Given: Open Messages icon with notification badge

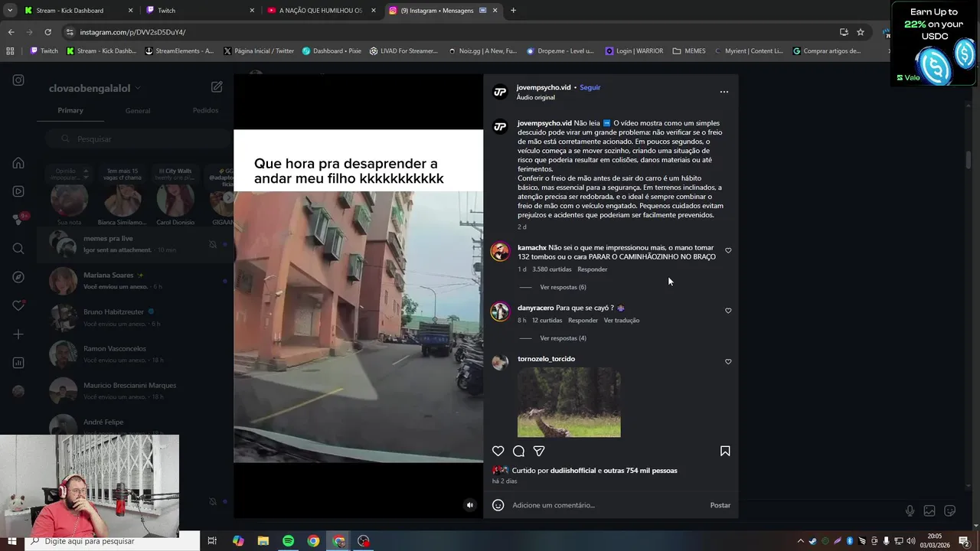Looking at the screenshot, I should point(19,220).
